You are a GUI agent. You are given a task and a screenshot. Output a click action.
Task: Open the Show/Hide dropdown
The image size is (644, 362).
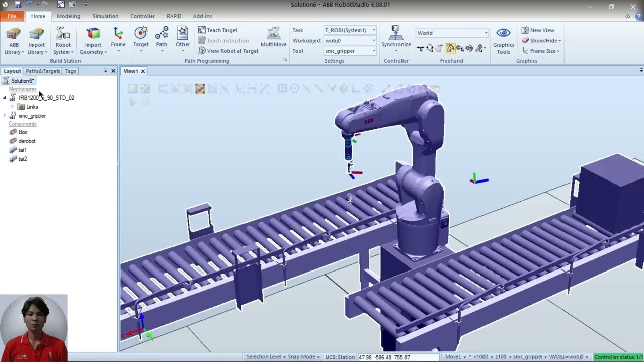(541, 41)
